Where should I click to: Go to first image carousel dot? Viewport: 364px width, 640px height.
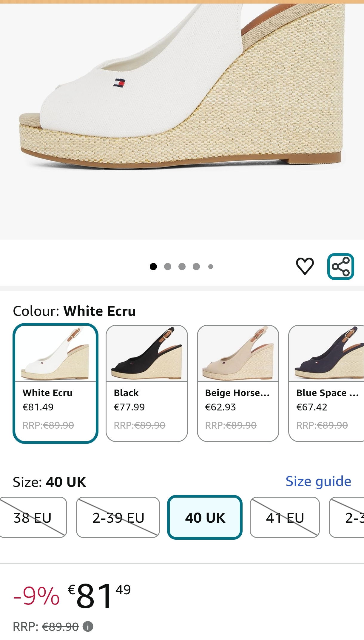[x=153, y=267]
